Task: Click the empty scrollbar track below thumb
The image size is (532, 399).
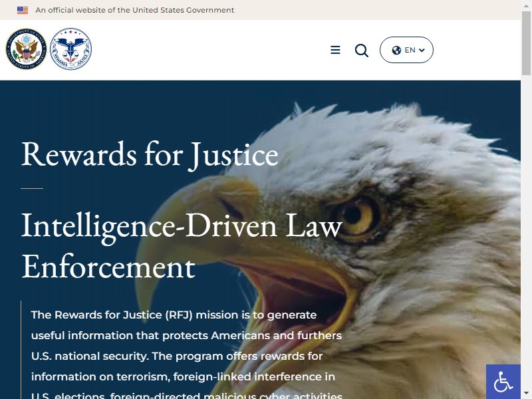Action: pos(526,232)
